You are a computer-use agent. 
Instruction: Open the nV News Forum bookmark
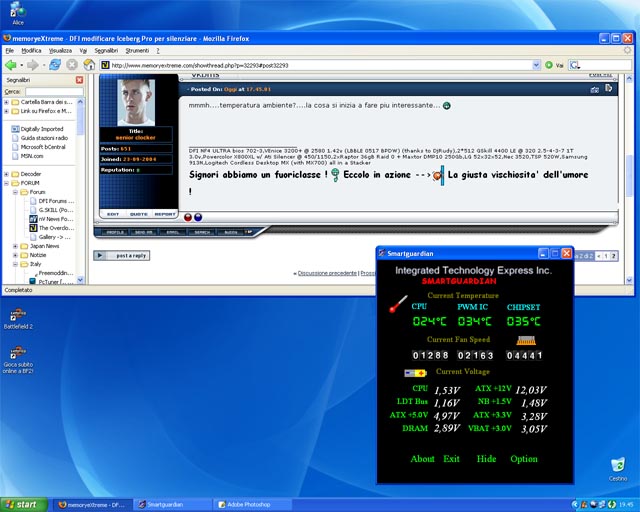point(52,219)
